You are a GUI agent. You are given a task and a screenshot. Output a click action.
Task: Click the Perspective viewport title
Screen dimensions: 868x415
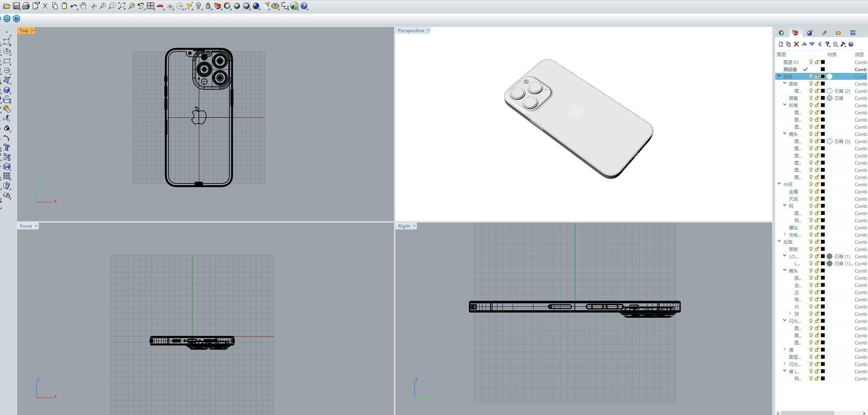tap(411, 30)
